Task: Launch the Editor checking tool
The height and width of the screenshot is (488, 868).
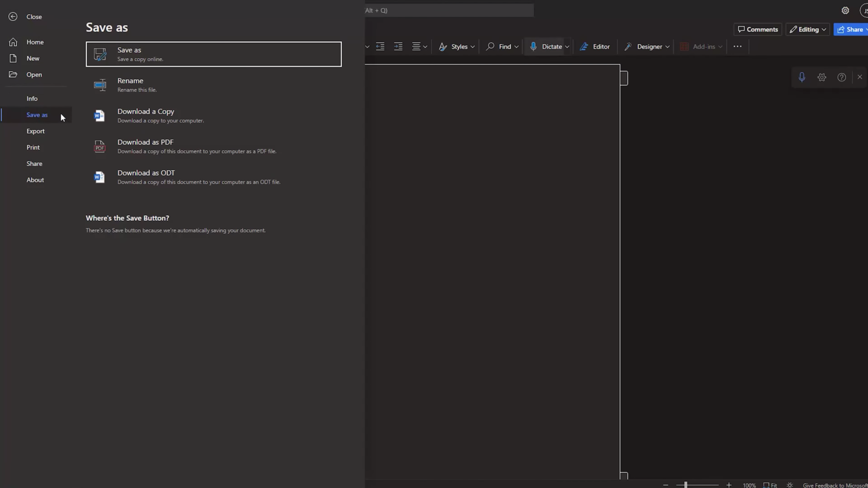Action: coord(595,46)
